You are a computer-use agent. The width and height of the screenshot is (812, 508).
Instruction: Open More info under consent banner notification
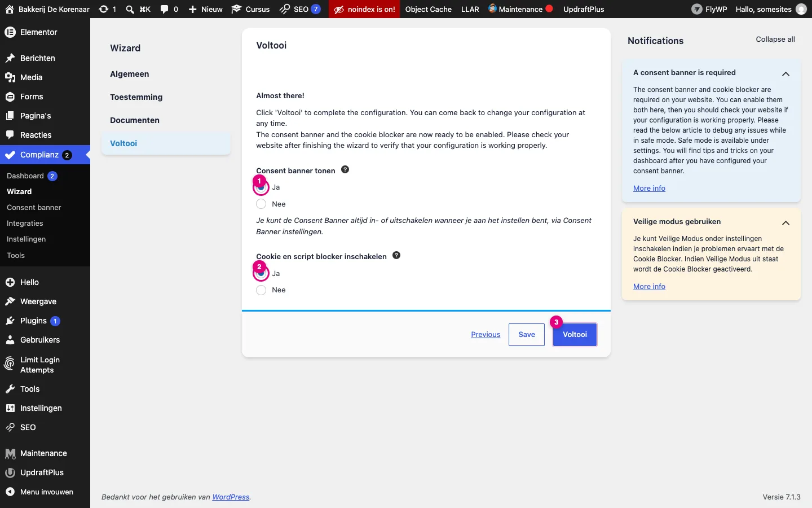[x=649, y=189]
